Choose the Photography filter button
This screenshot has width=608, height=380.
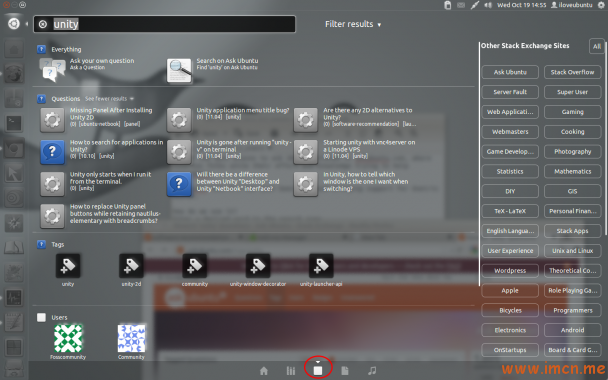tap(572, 151)
